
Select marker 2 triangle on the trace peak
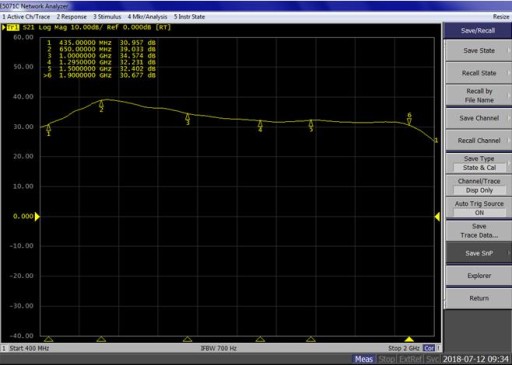point(101,104)
